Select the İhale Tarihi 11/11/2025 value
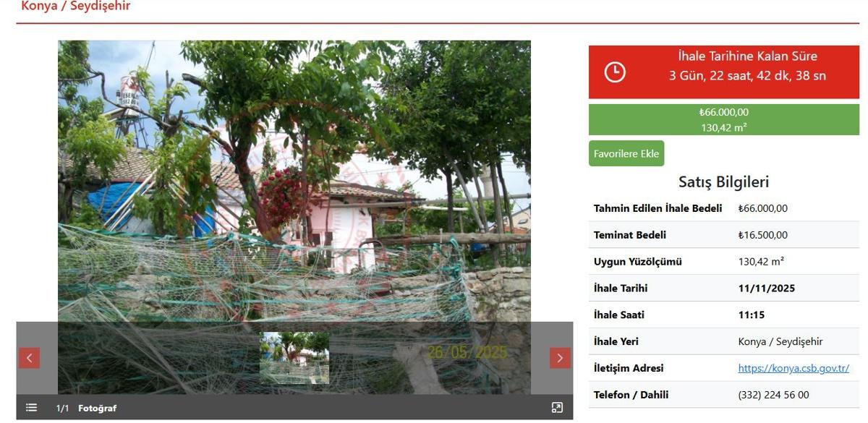 click(x=766, y=289)
